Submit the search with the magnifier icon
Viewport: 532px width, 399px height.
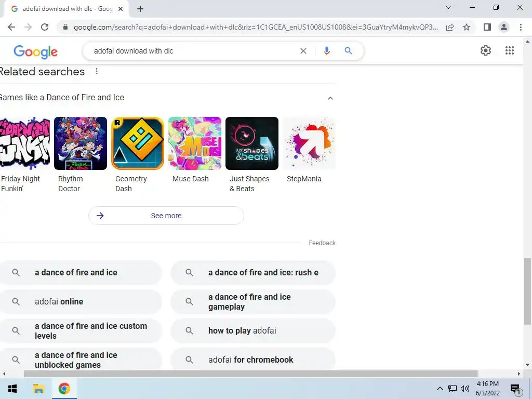pos(348,51)
